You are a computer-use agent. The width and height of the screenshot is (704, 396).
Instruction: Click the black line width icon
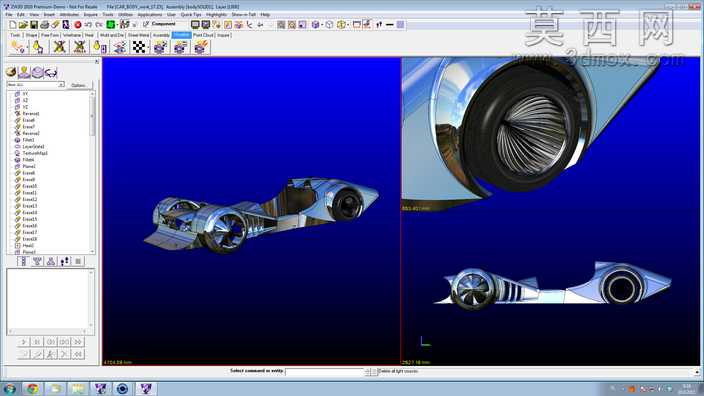coord(390,25)
